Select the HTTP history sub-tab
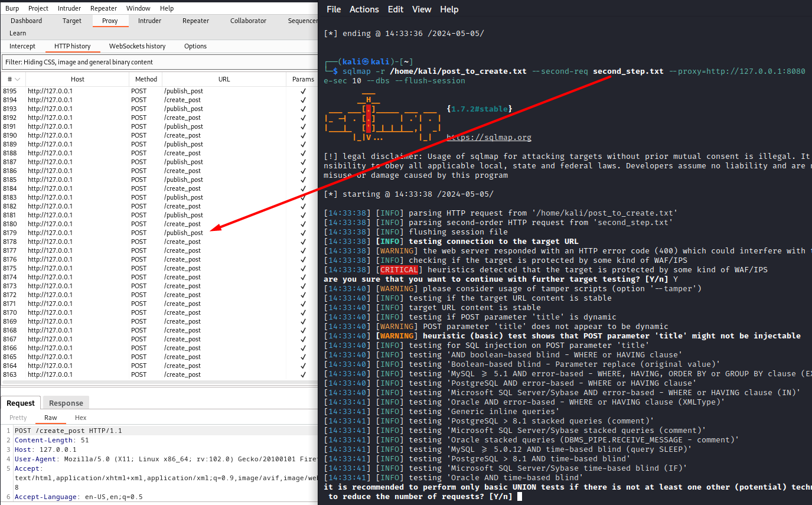Viewport: 812px width, 505px height. (x=73, y=46)
